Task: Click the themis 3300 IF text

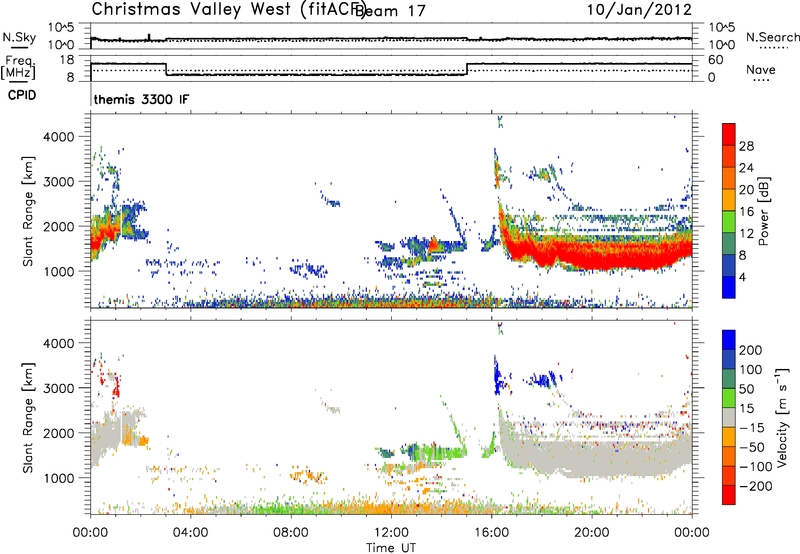Action: [x=141, y=99]
